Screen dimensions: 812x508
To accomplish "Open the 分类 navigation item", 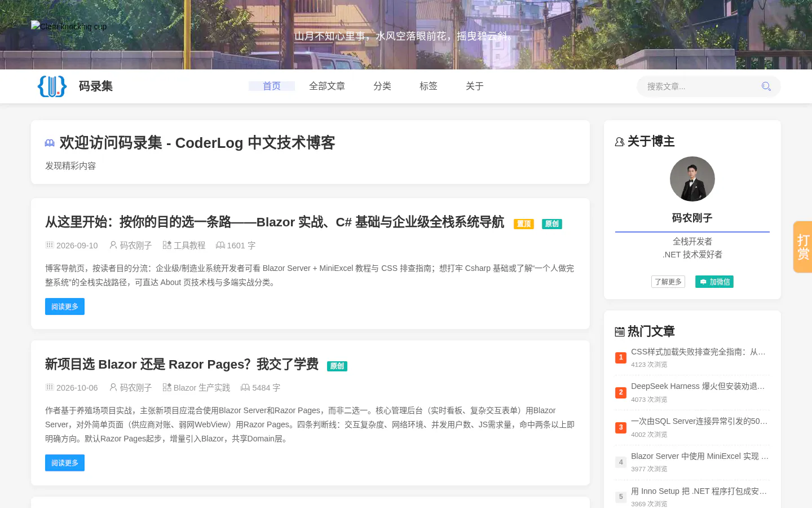I will point(382,86).
